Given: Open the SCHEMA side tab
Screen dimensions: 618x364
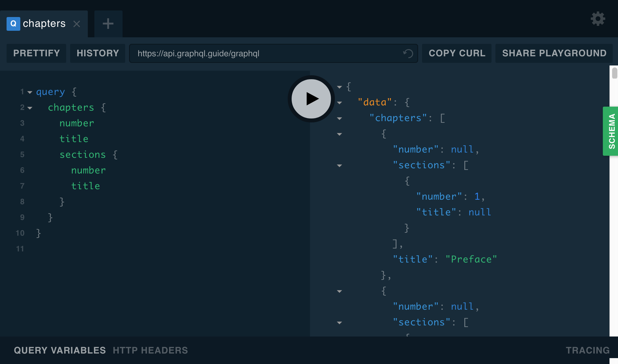Looking at the screenshot, I should 611,131.
